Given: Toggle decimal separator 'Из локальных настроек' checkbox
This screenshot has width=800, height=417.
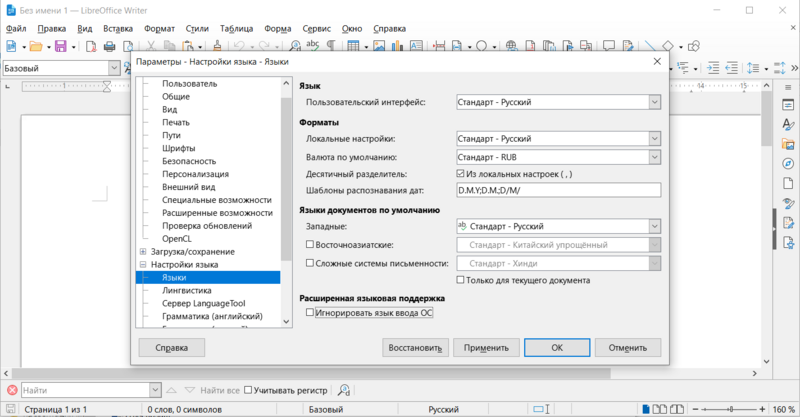Looking at the screenshot, I should (x=460, y=174).
